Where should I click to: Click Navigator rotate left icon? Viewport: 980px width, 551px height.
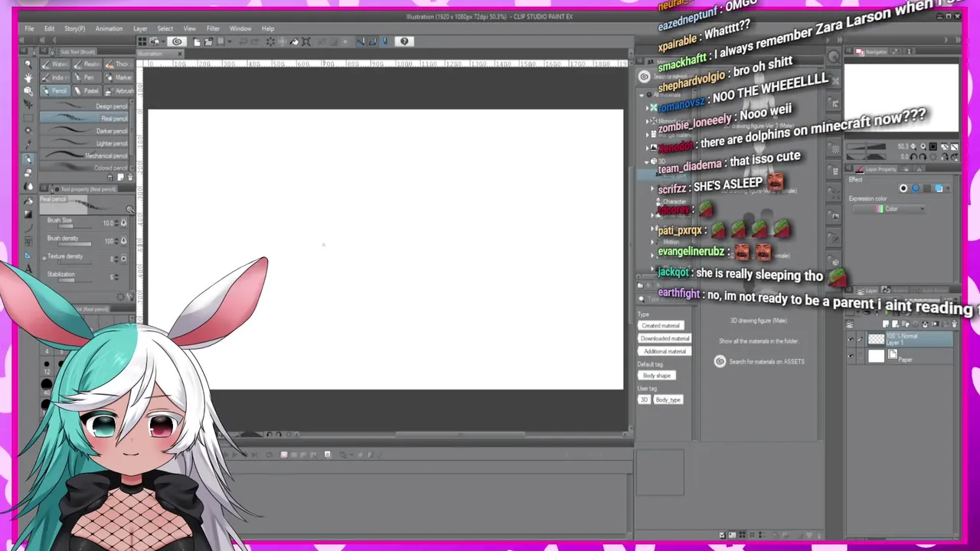(x=913, y=157)
